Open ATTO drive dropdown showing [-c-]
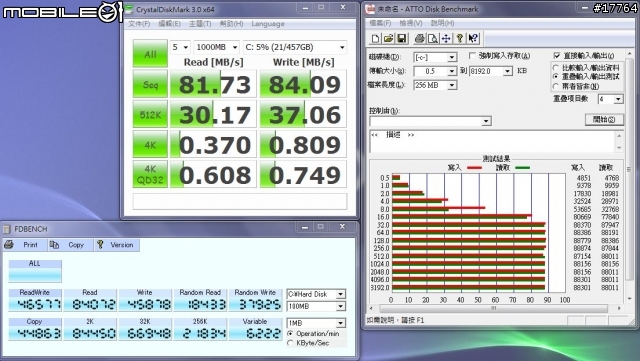 [435, 57]
